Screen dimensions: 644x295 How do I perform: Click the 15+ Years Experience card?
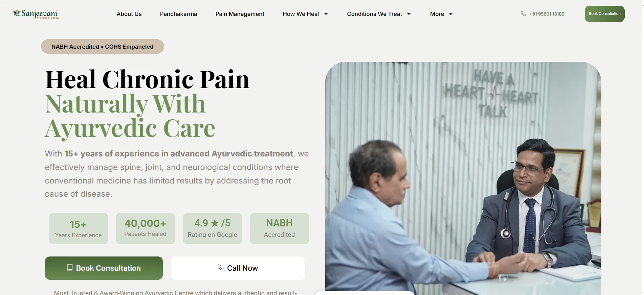coord(79,228)
